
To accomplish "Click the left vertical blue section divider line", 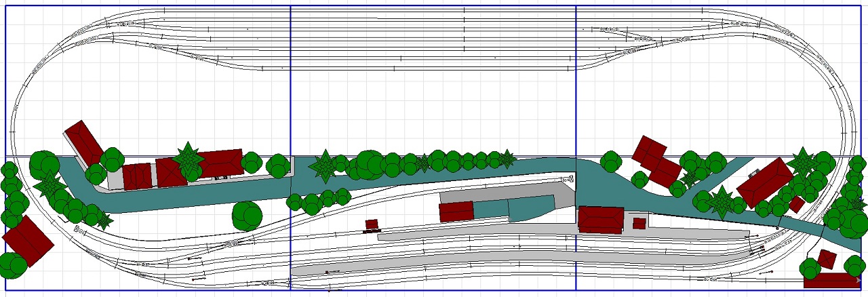I will (x=290, y=102).
